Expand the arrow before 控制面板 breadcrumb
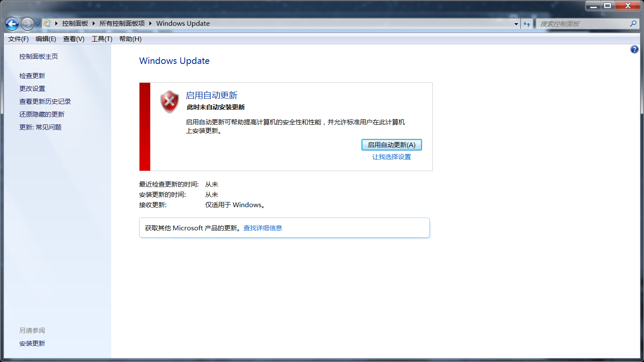This screenshot has width=644, height=362. [x=56, y=24]
